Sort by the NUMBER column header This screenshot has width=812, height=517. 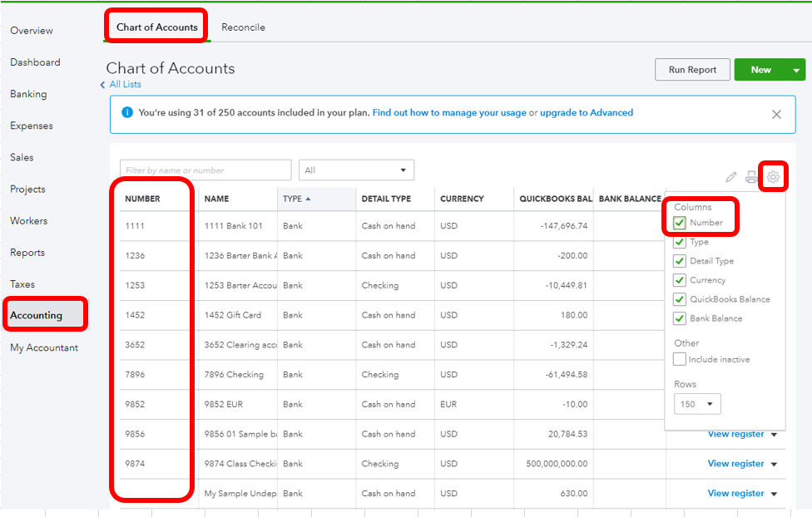[142, 199]
